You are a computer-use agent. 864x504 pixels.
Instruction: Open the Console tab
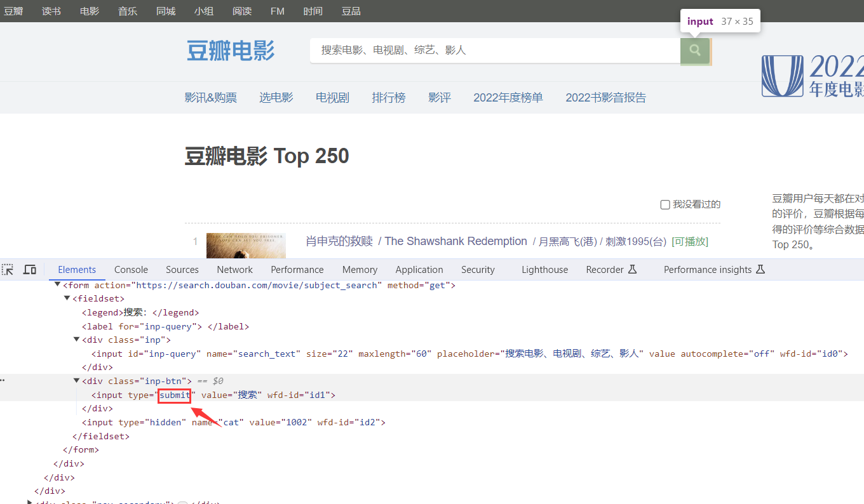coord(131,270)
